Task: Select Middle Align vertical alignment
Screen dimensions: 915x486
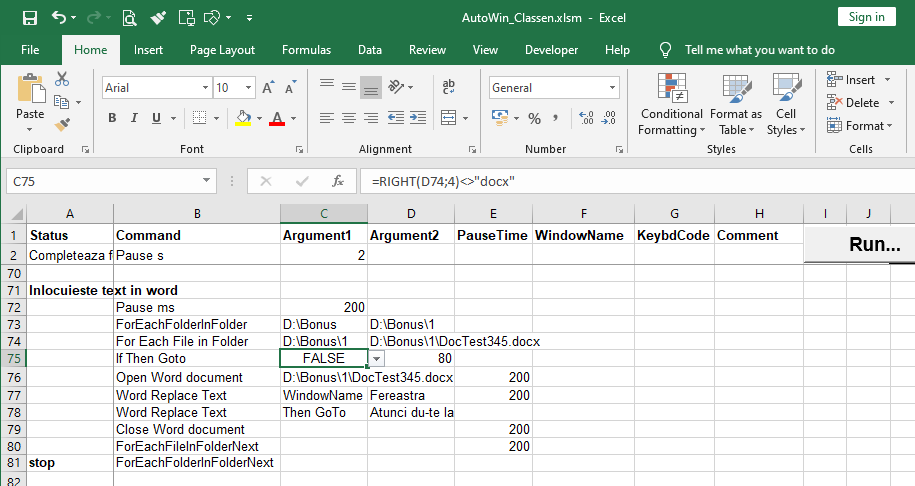Action: [x=349, y=87]
